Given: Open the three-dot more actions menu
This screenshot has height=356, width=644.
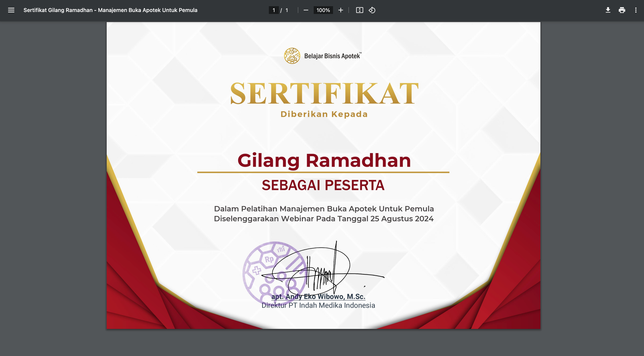Looking at the screenshot, I should [636, 10].
